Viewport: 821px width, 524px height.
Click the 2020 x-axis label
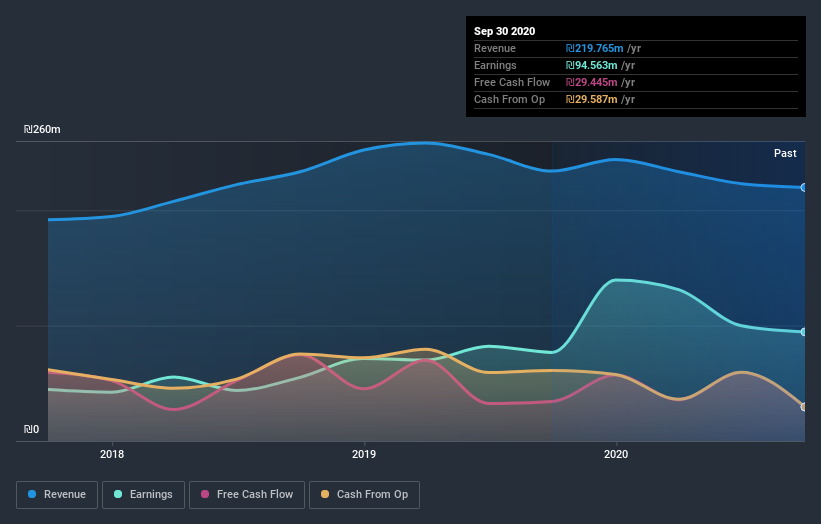616,454
